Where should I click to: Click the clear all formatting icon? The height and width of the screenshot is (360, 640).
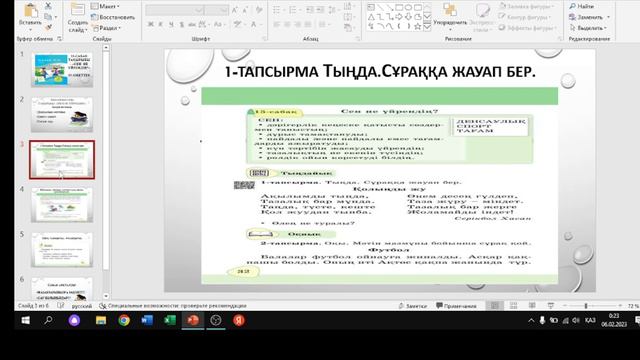[x=259, y=10]
